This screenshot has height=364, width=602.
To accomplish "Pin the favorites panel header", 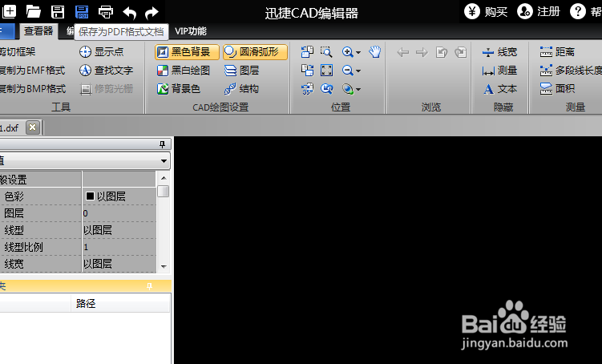I will point(149,286).
